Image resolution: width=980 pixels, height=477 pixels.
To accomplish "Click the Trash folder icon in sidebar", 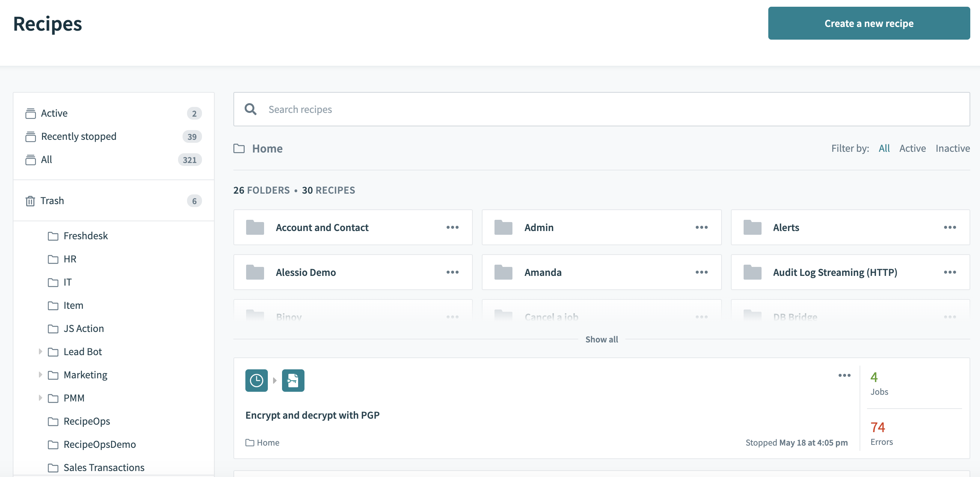I will [31, 200].
